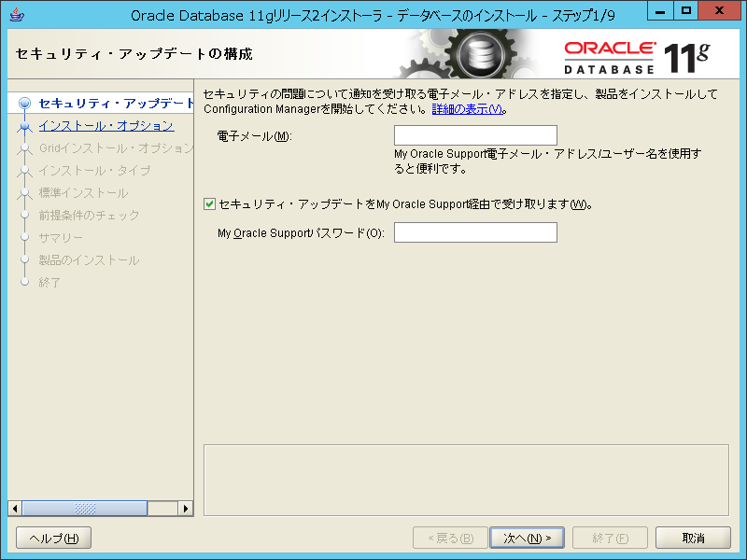The width and height of the screenshot is (747, 560).
Task: Click the sidebar scrollbar right arrow
Action: click(186, 509)
